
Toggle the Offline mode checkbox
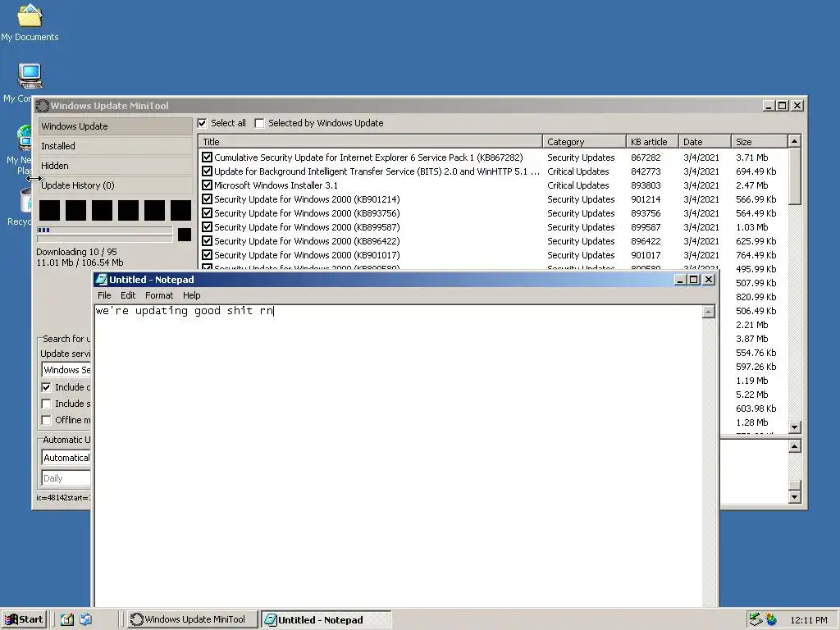(47, 420)
